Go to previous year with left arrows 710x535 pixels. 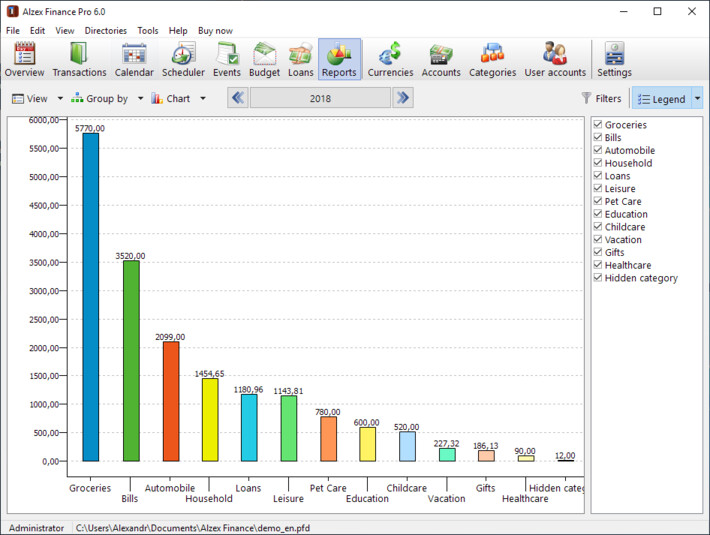238,98
